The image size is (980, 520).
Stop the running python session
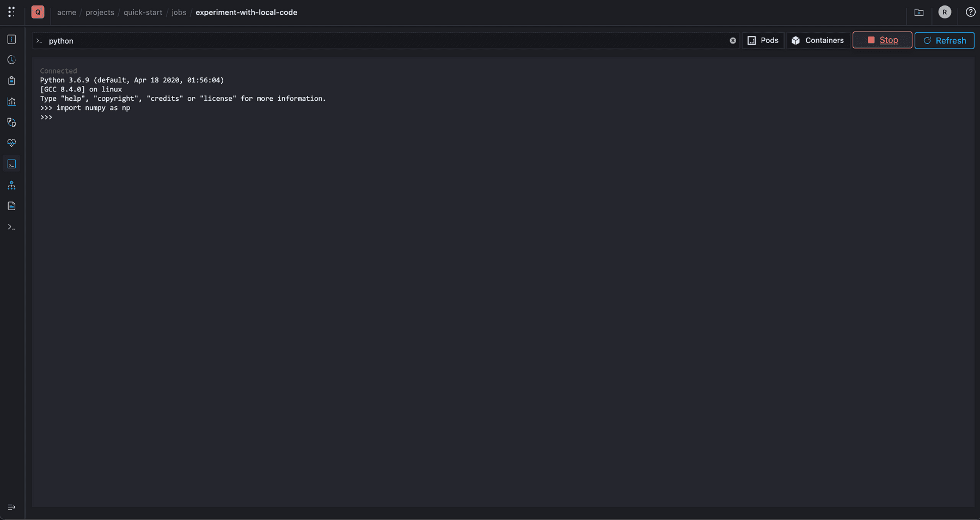click(x=882, y=40)
